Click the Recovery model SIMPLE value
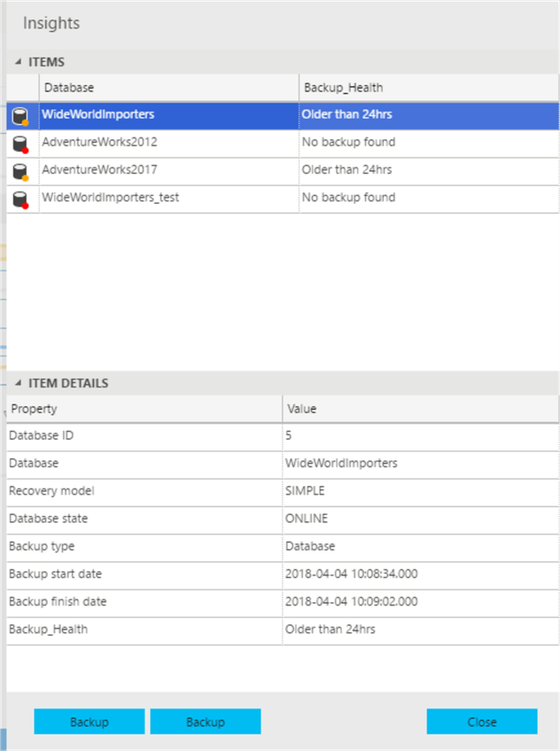This screenshot has width=560, height=751. [305, 491]
